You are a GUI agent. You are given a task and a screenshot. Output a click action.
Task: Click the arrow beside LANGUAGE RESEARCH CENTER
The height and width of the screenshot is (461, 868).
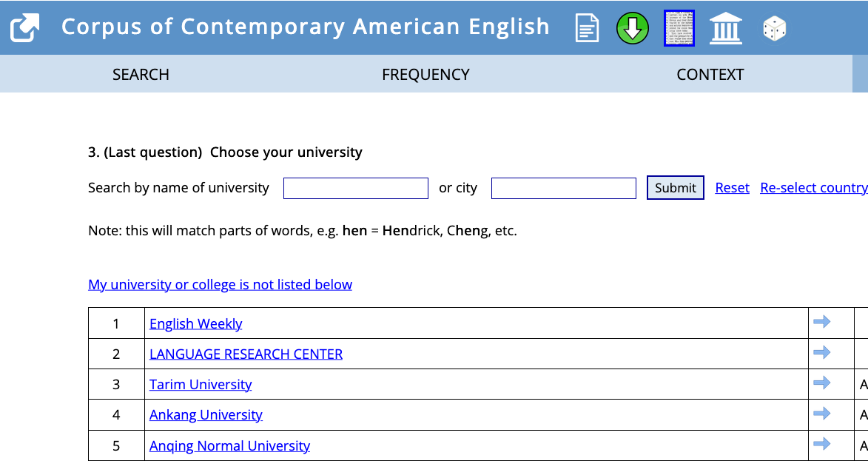(x=821, y=352)
